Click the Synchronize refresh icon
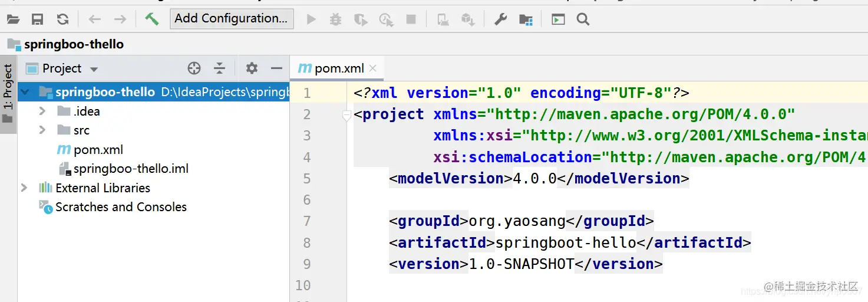The width and height of the screenshot is (868, 302). coord(62,19)
